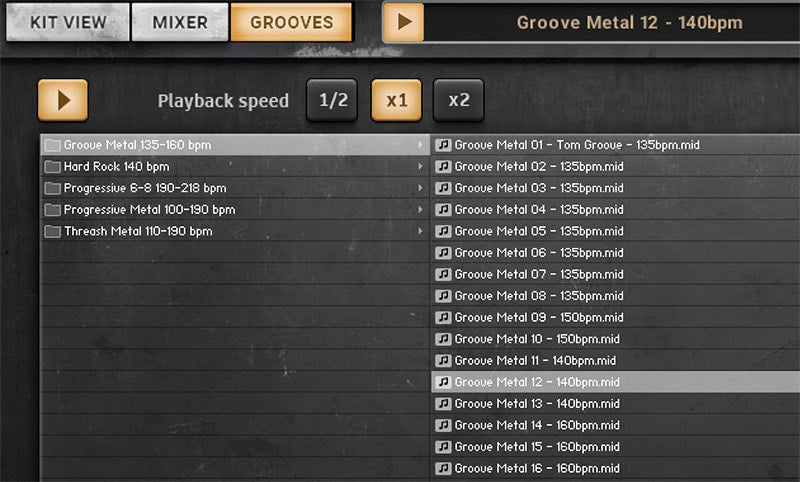Expand Groove Metal 135-160 bpm folder arrow

pyautogui.click(x=420, y=145)
